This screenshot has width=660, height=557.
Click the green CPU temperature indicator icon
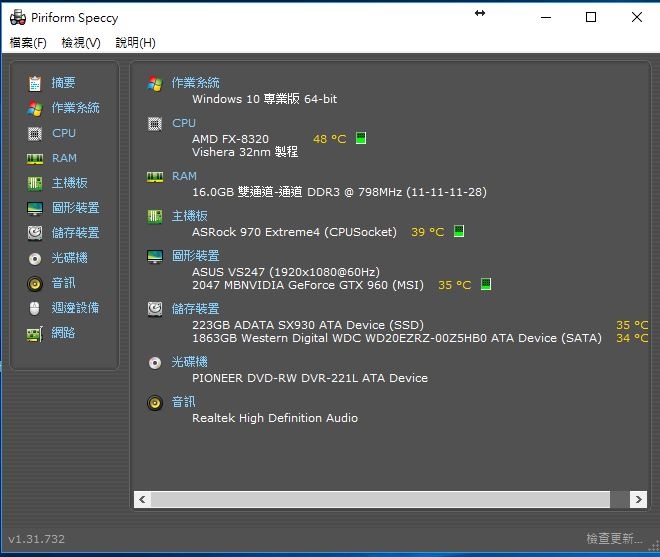tap(361, 138)
